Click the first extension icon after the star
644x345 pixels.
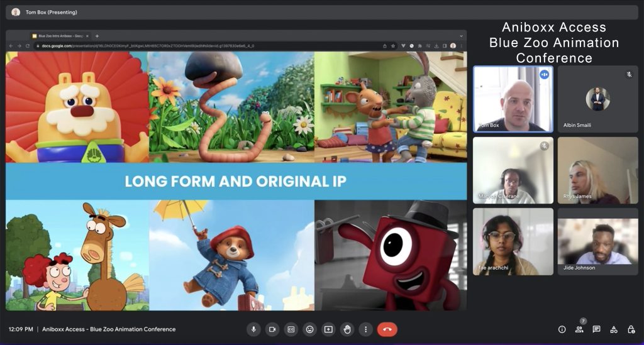click(x=403, y=46)
